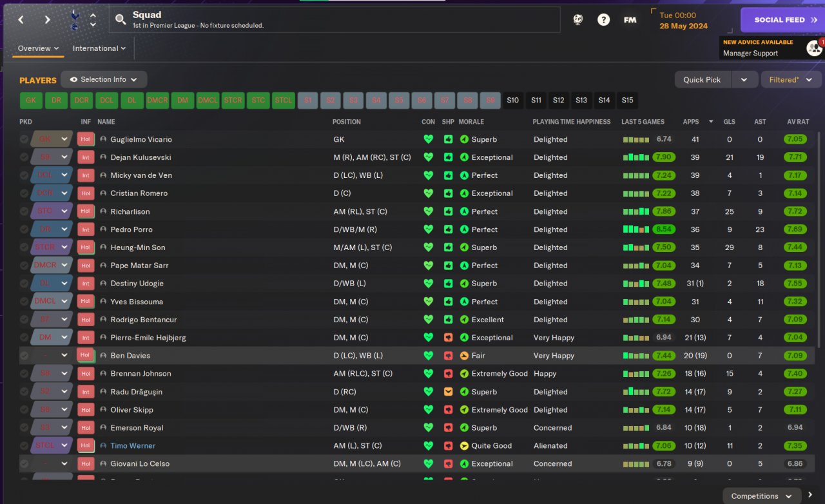The height and width of the screenshot is (504, 825).
Task: Click the 28 May 2024 date display
Action: tap(683, 26)
